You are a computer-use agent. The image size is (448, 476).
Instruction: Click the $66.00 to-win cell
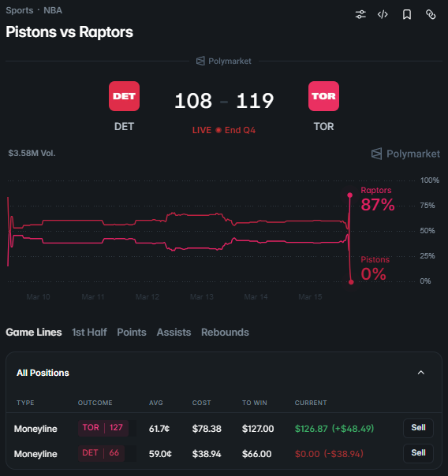(256, 454)
